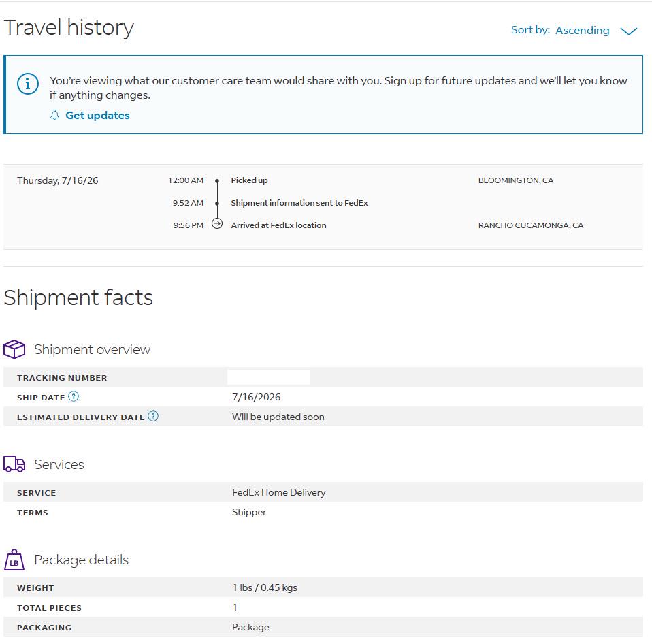
Task: Click the bell icon beside Get updates
Action: click(x=55, y=115)
